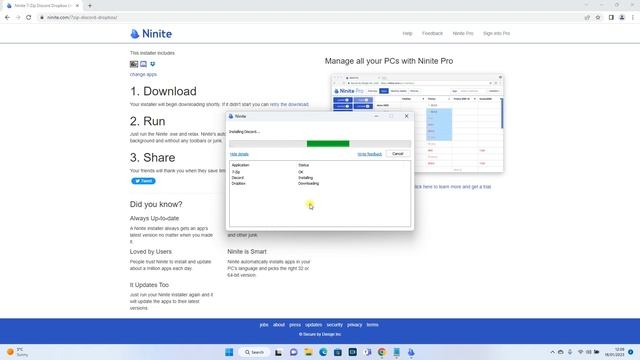Open Task View on taskbar

click(x=278, y=352)
